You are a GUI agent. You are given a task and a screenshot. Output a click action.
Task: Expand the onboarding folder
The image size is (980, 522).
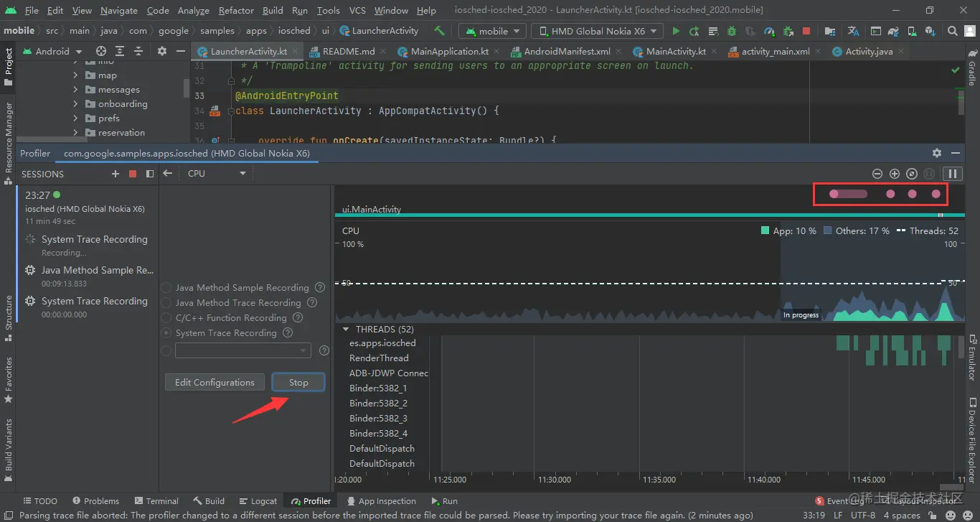[x=75, y=104]
